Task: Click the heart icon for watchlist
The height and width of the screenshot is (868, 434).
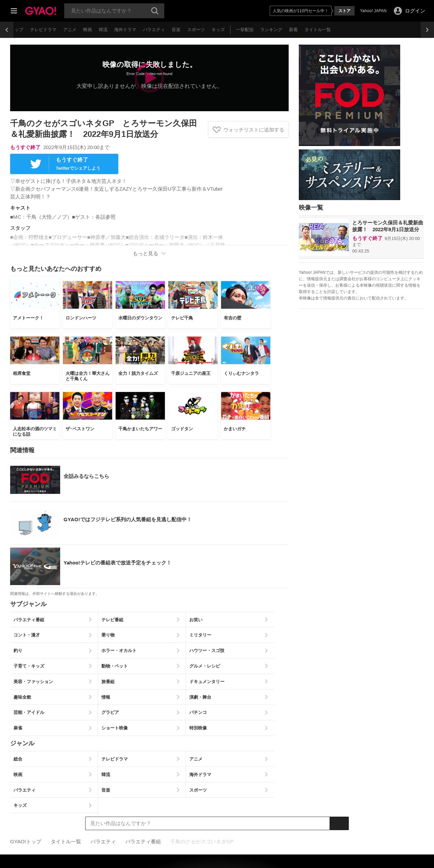Action: pos(217,130)
